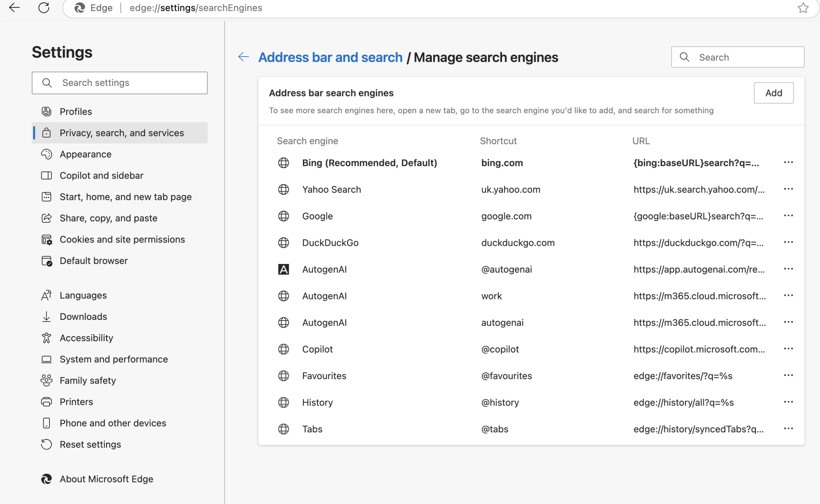
Task: Open more actions for Bing
Action: [788, 162]
